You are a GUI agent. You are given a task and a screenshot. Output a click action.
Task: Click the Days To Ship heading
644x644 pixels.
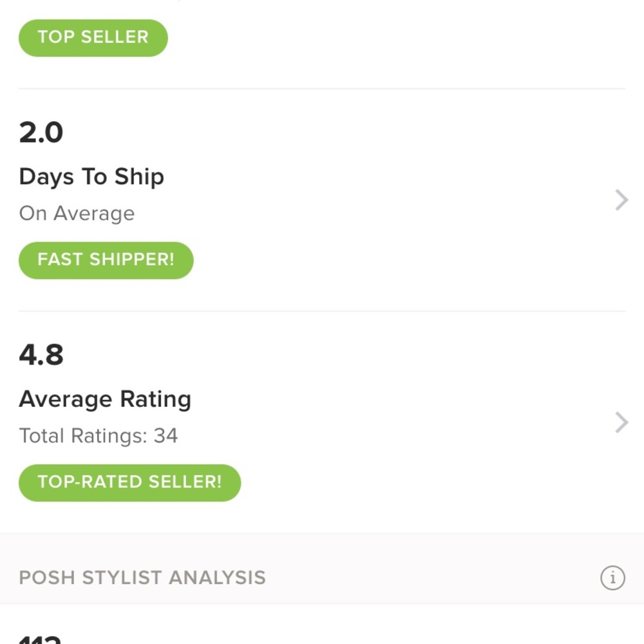coord(91,176)
